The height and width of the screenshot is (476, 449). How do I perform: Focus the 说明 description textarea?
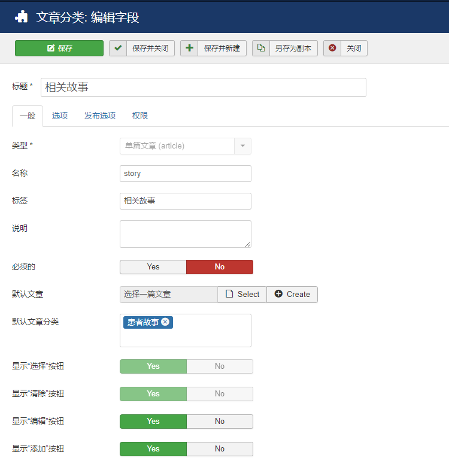[185, 234]
